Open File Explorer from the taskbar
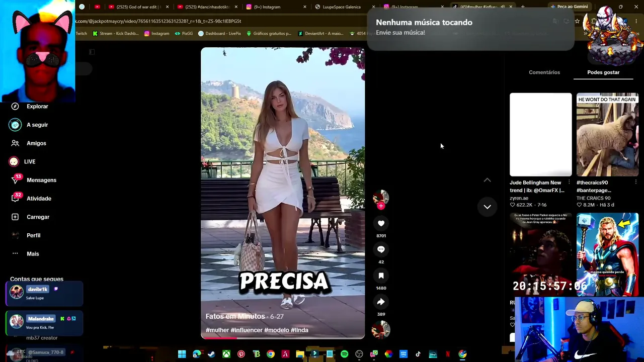The image size is (644, 362). click(x=300, y=354)
